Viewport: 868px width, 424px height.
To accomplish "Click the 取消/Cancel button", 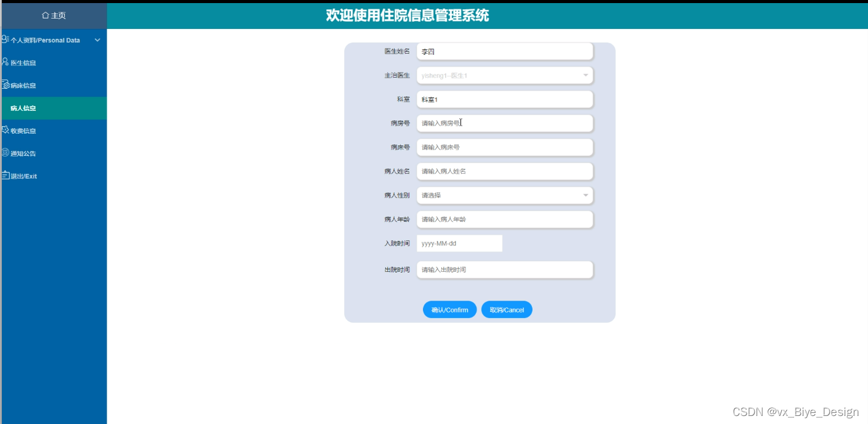I will (507, 310).
